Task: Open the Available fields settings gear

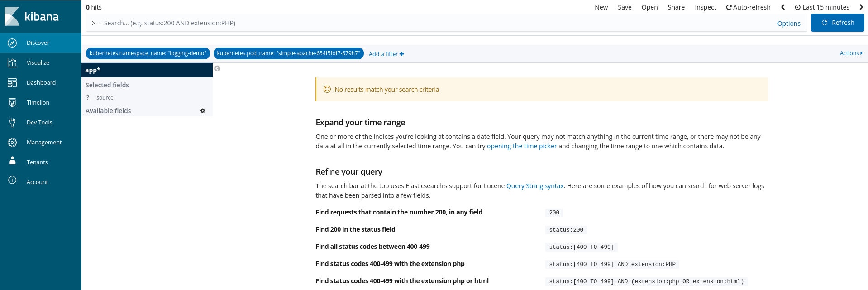Action: [x=203, y=111]
